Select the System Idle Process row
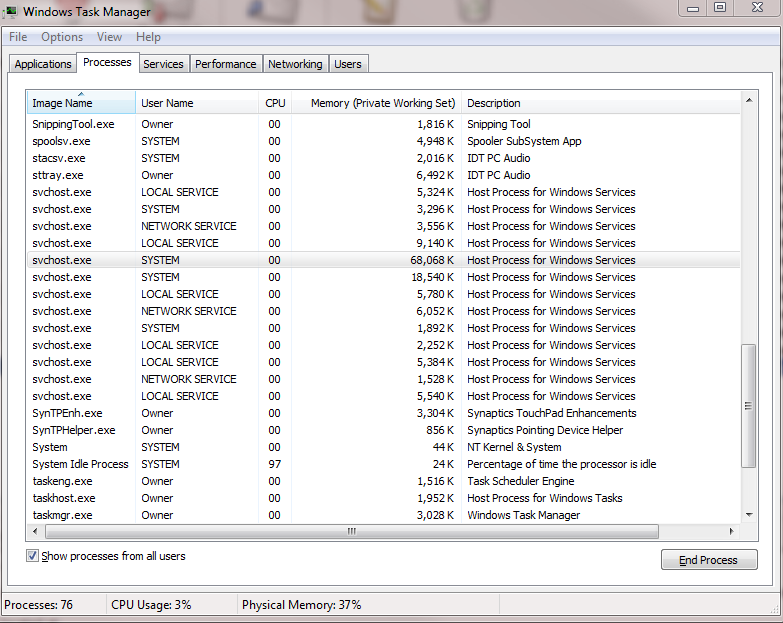 [x=384, y=464]
